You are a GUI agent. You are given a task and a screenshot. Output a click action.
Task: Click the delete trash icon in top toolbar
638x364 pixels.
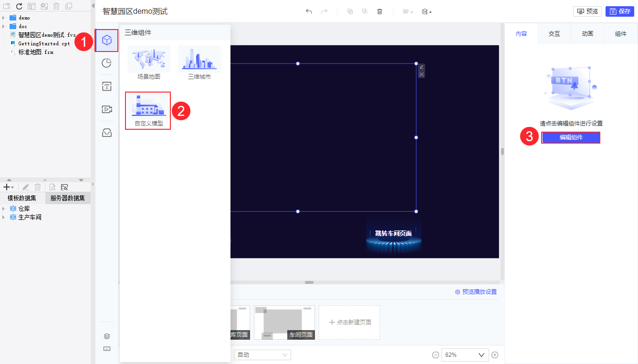pos(380,11)
